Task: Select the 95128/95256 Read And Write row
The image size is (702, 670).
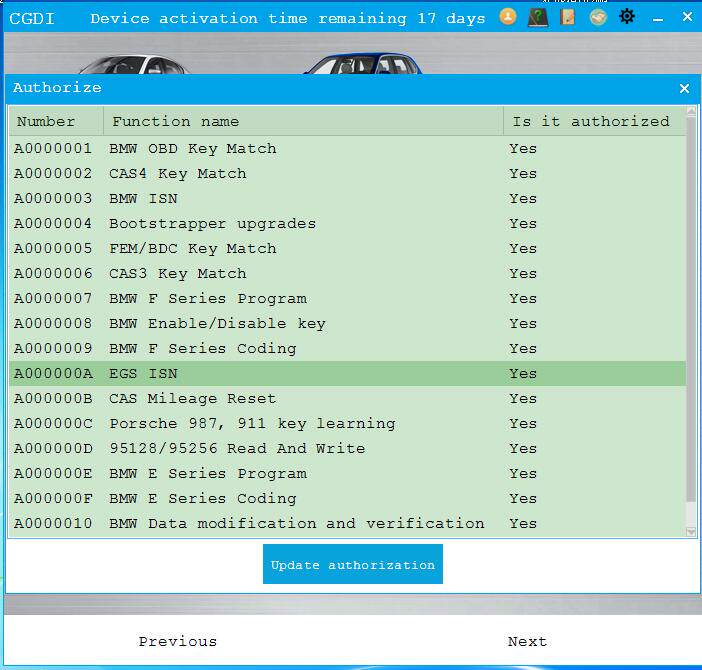Action: click(x=347, y=448)
